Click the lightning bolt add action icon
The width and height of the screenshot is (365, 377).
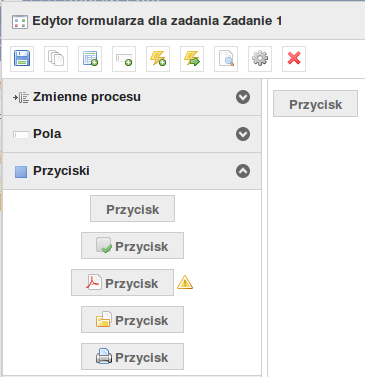click(x=158, y=59)
